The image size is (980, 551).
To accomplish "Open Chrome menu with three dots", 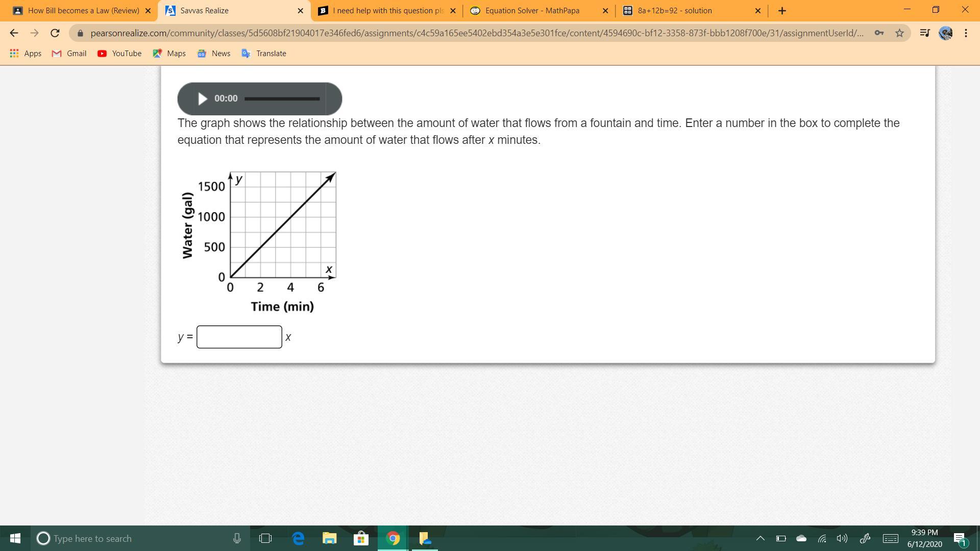I will (x=966, y=33).
